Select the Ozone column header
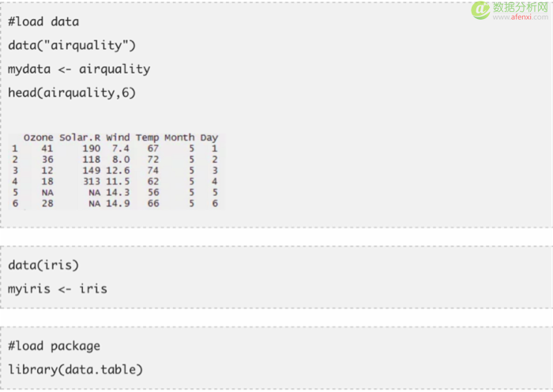Image resolution: width=553 pixels, height=392 pixels. pyautogui.click(x=39, y=138)
